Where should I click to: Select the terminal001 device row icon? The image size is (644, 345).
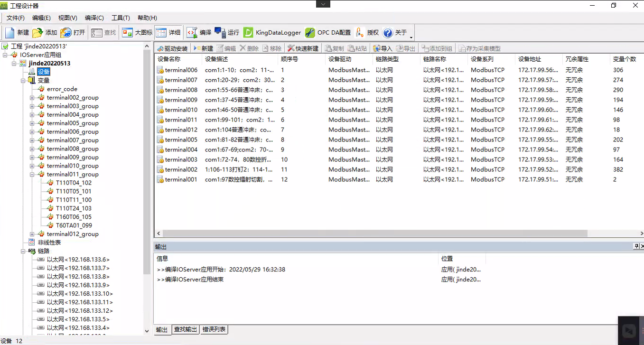tap(160, 179)
